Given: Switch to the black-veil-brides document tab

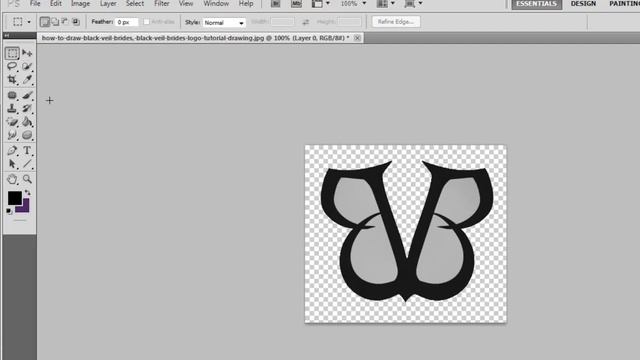Looking at the screenshot, I should pos(195,38).
